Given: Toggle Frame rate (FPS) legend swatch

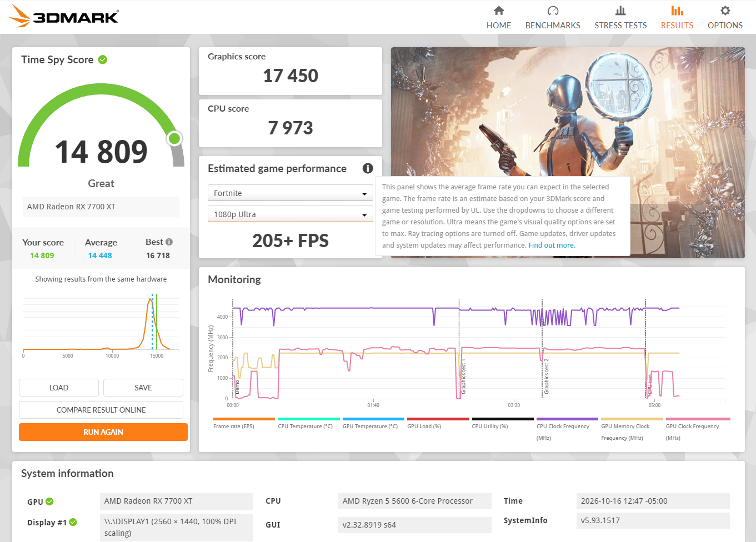Looking at the screenshot, I should (244, 419).
